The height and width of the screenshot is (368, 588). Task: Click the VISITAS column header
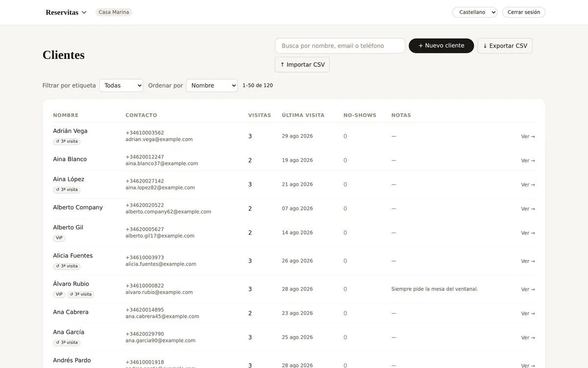pos(260,115)
